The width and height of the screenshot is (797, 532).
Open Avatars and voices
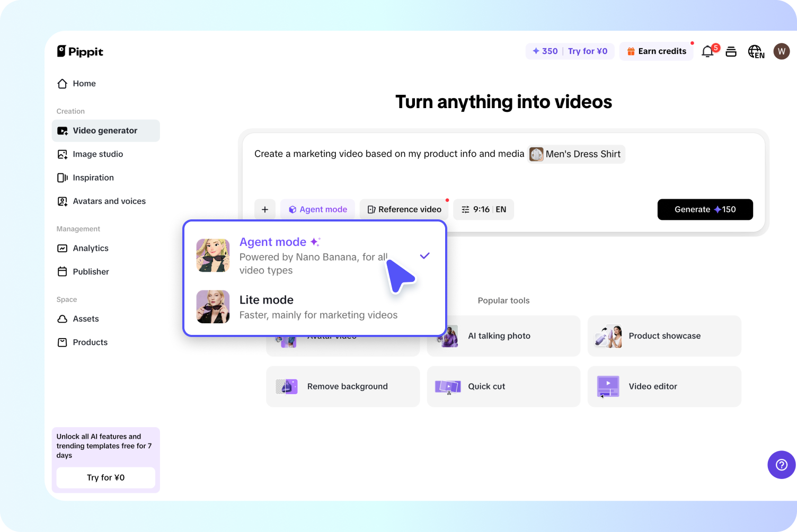click(109, 201)
